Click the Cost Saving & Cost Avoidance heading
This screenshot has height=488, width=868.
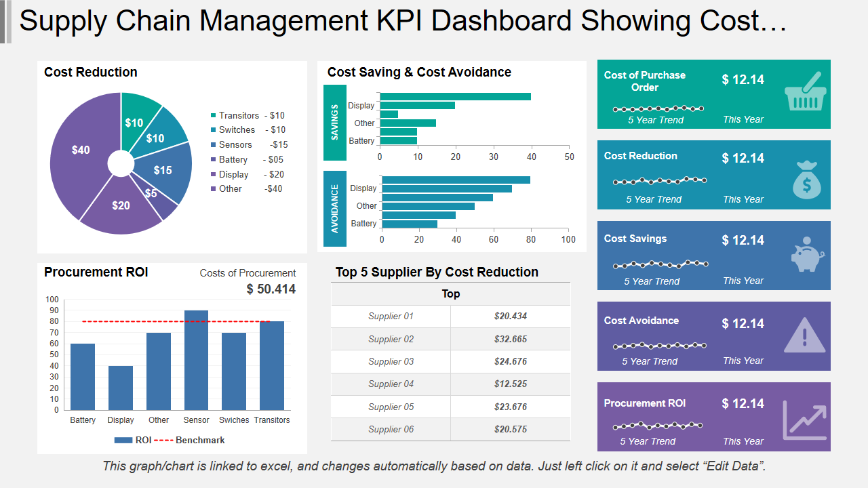click(x=420, y=73)
